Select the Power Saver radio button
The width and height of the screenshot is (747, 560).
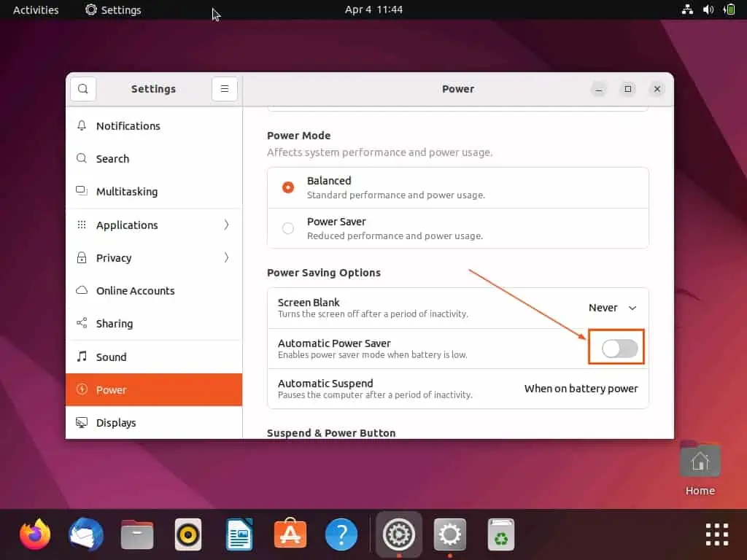288,228
